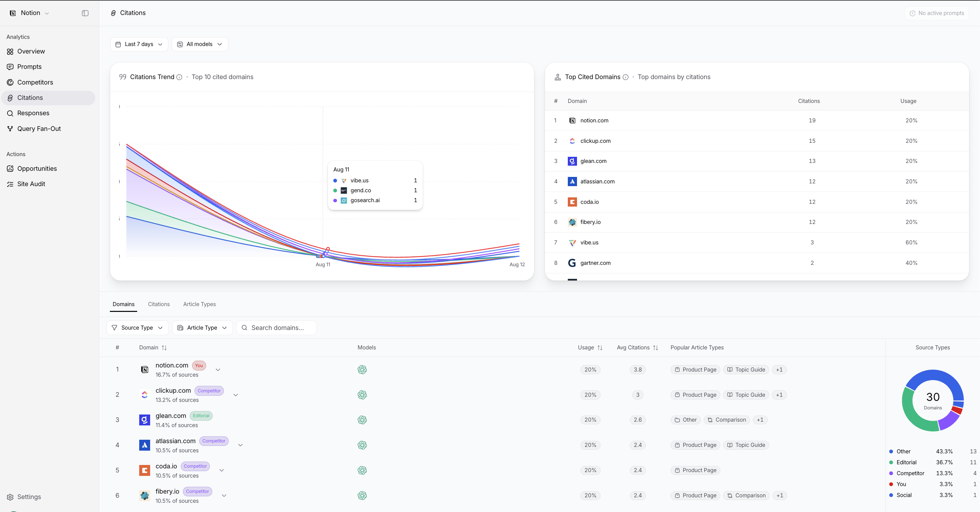Click the Site Audit icon
The image size is (980, 512).
(x=10, y=184)
